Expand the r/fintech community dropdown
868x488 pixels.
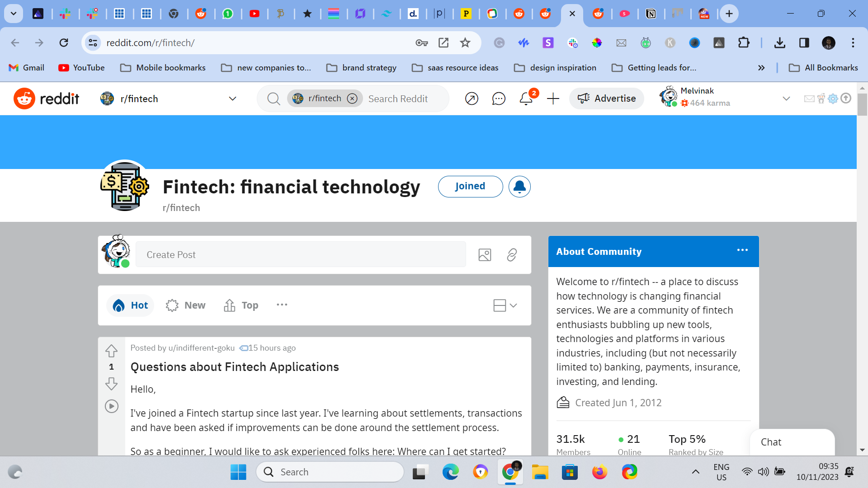click(232, 99)
